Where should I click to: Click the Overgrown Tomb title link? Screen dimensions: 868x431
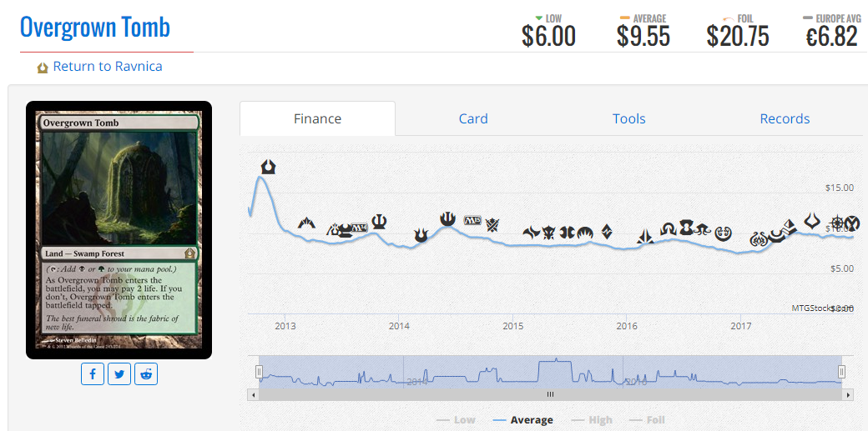[95, 28]
